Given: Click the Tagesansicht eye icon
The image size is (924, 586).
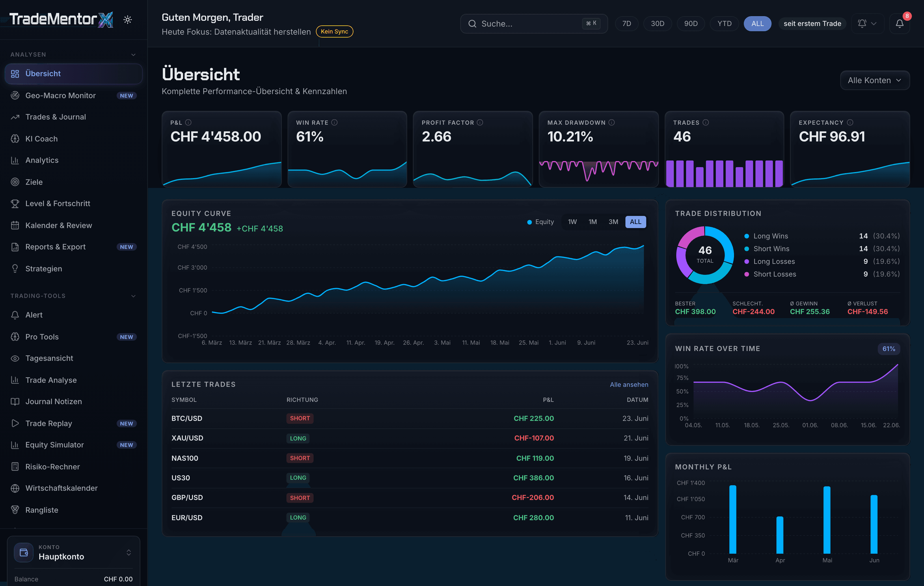Looking at the screenshot, I should [15, 358].
